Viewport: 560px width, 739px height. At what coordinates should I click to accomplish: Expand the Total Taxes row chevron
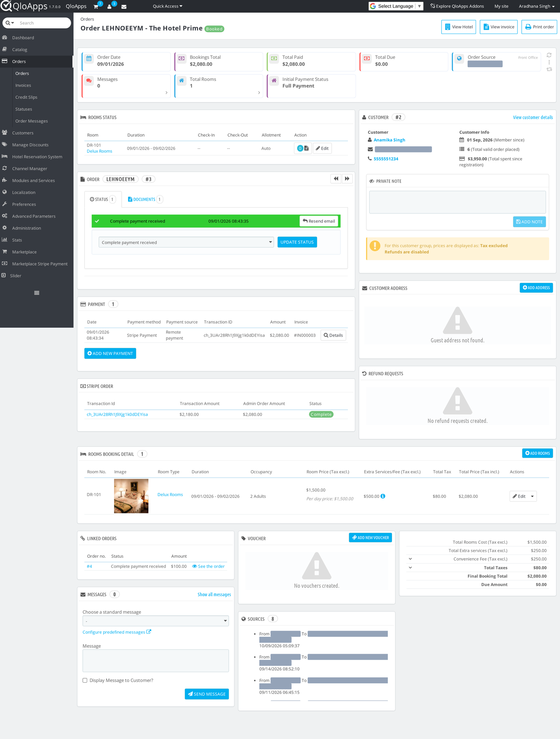(410, 567)
